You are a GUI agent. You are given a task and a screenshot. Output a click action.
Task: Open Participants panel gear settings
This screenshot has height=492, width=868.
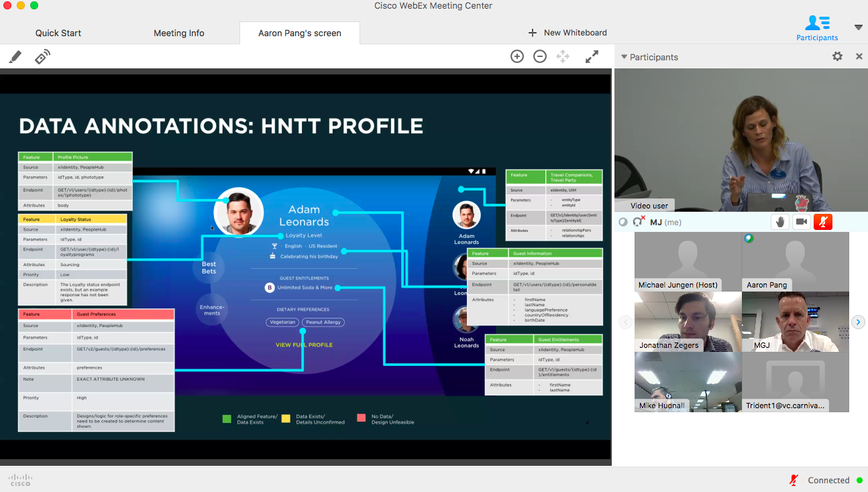[x=837, y=57]
